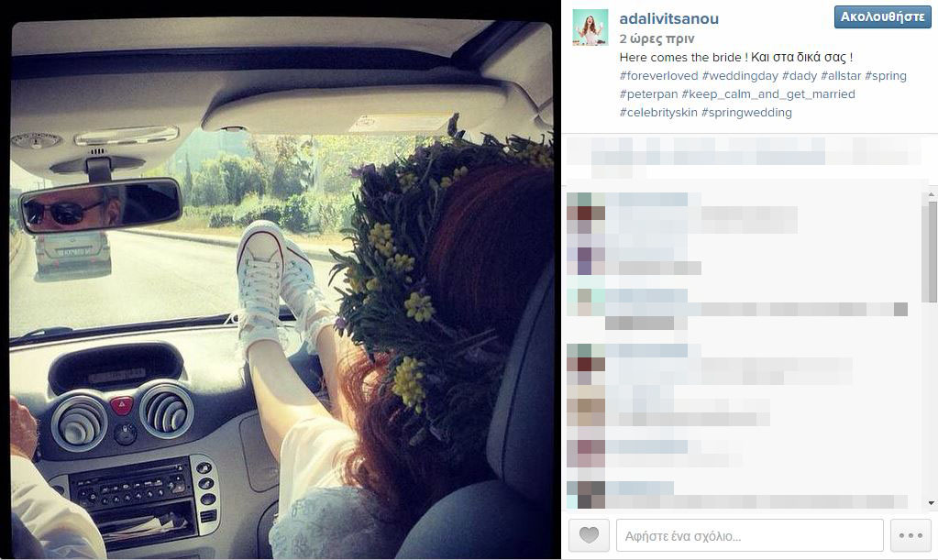Follow the user via the Ακολουθήστε button
This screenshot has width=938, height=560.
tap(882, 17)
